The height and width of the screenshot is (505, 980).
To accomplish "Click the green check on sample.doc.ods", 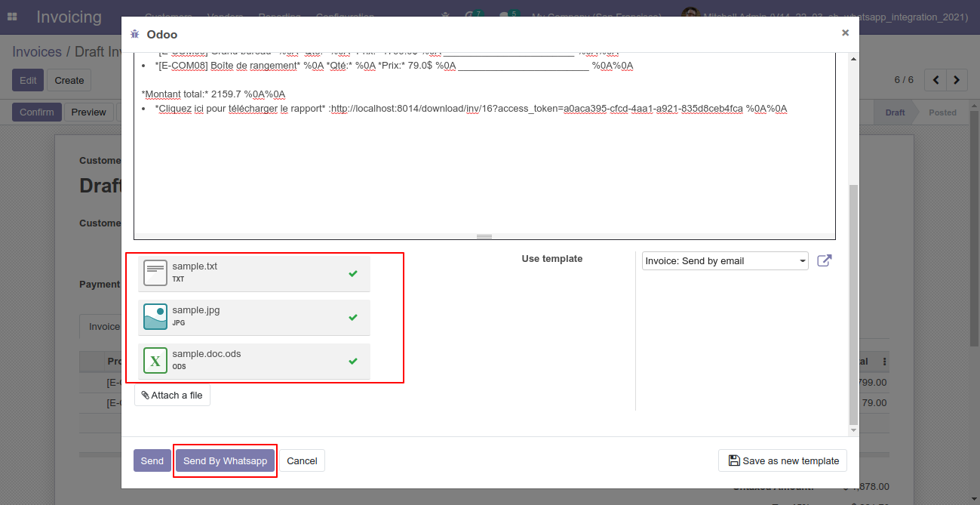I will click(353, 361).
